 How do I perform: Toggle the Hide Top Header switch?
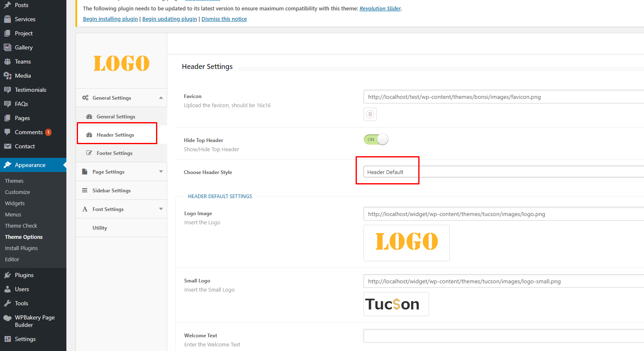tap(376, 140)
